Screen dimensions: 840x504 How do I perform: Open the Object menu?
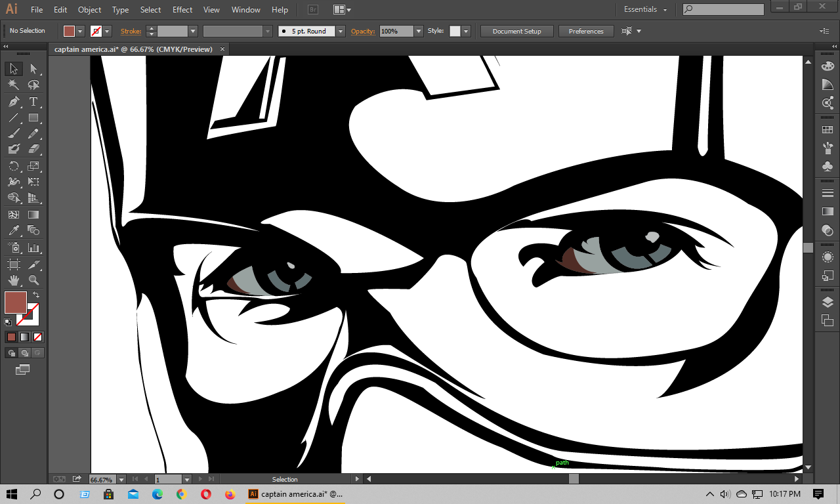point(89,10)
